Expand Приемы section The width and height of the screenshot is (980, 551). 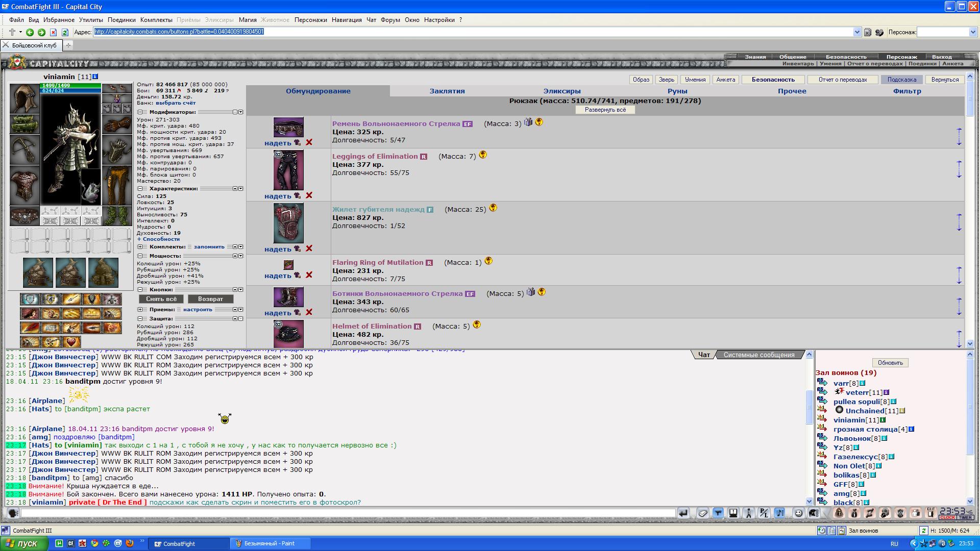tap(140, 310)
